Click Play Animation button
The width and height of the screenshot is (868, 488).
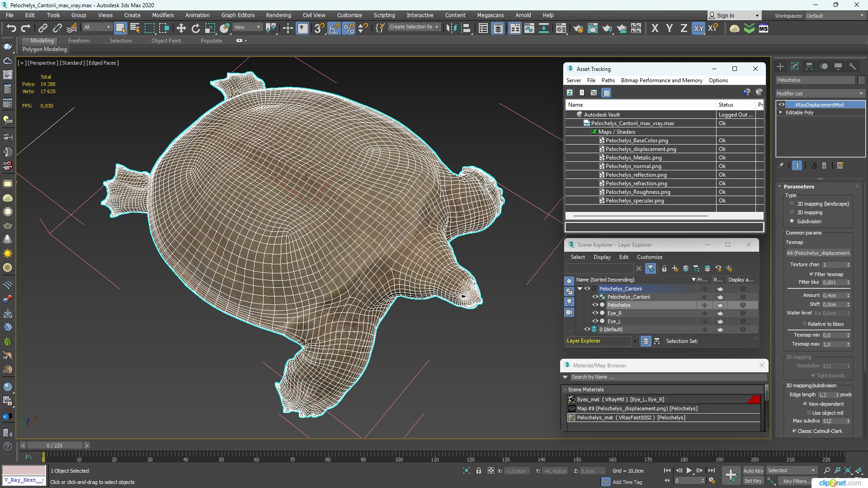[x=689, y=471]
